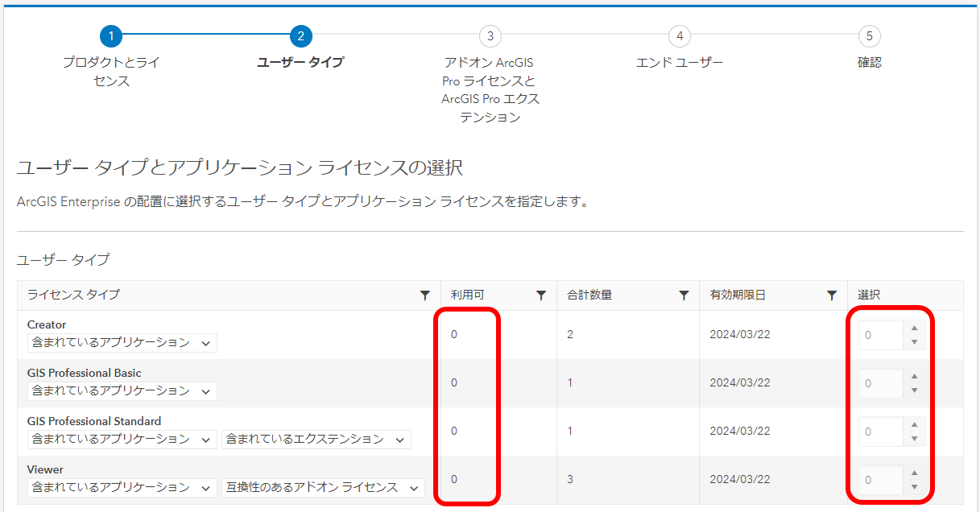This screenshot has width=980, height=512.
Task: Click Viewer total quantity value 3
Action: pyautogui.click(x=570, y=480)
